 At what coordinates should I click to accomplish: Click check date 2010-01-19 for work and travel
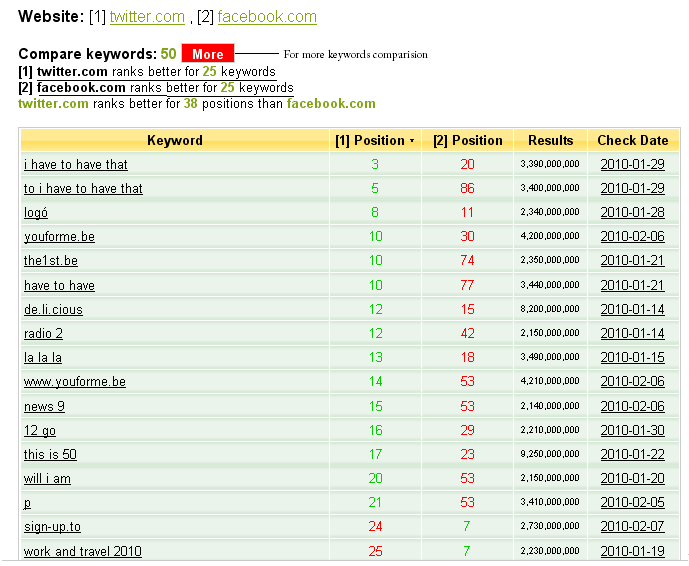(x=633, y=551)
